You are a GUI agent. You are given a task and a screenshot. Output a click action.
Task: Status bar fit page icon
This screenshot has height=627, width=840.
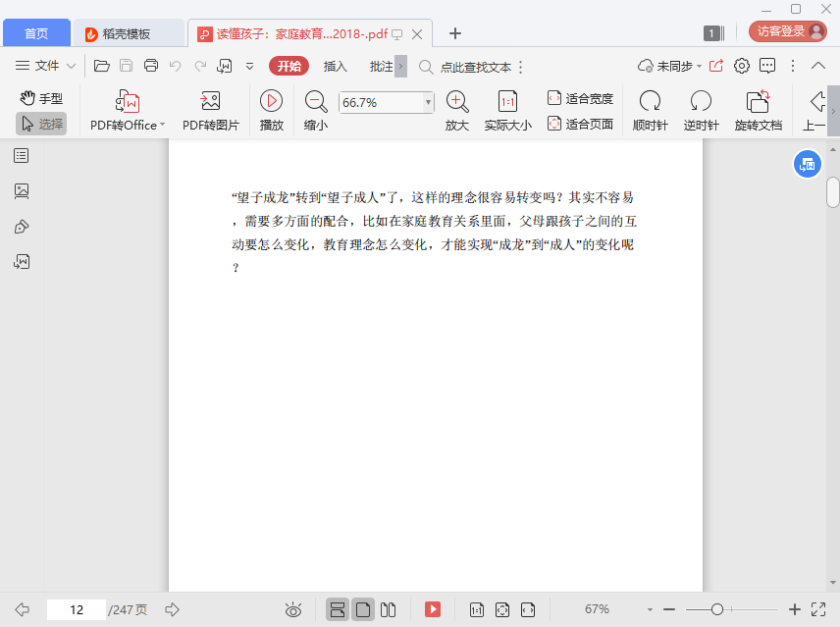point(502,609)
